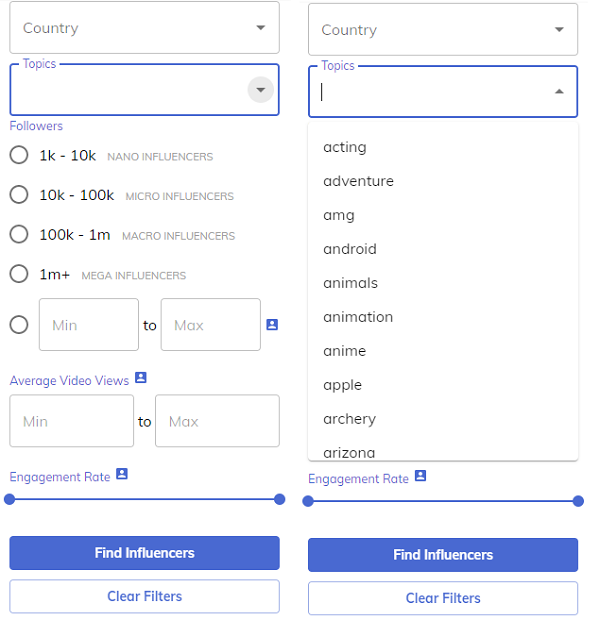The width and height of the screenshot is (600, 637).
Task: Enable the custom Min to Max followers radio
Action: pos(19,325)
